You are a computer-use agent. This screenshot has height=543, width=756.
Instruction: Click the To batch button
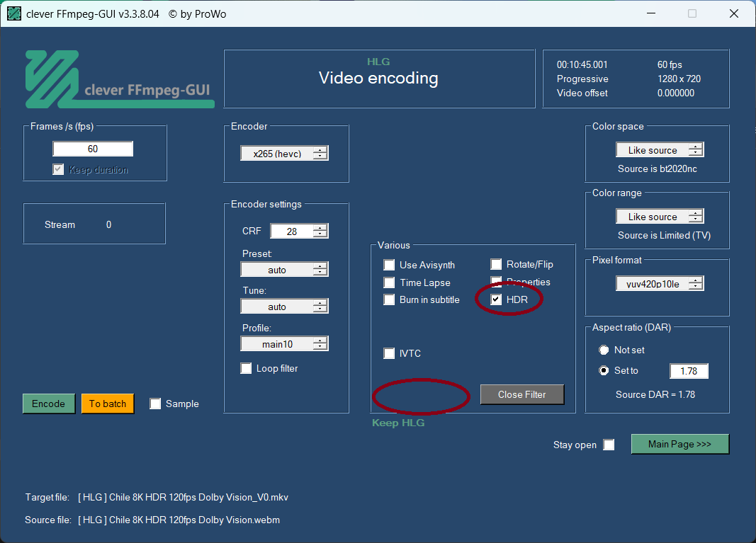108,404
